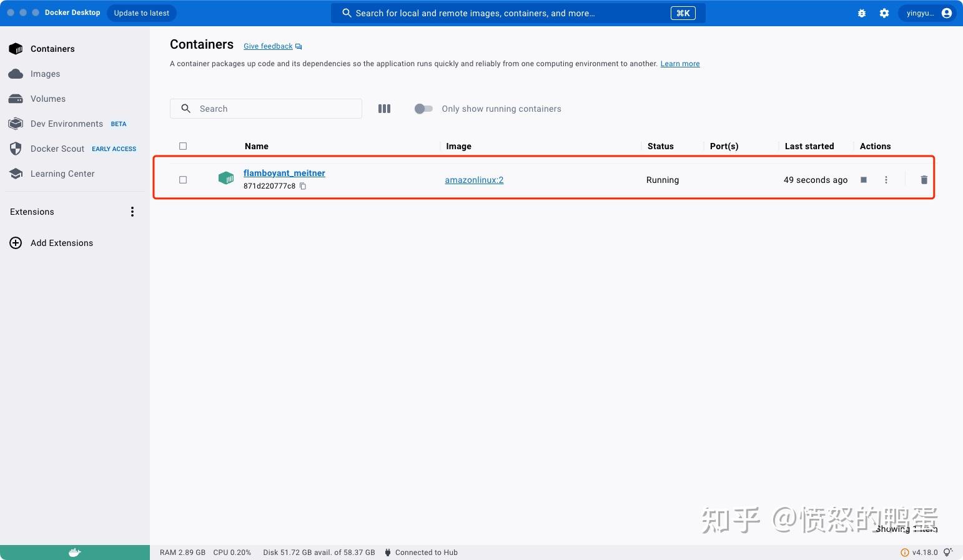Check the flamboyant_meitner row checkbox
This screenshot has height=560, width=963.
183,180
